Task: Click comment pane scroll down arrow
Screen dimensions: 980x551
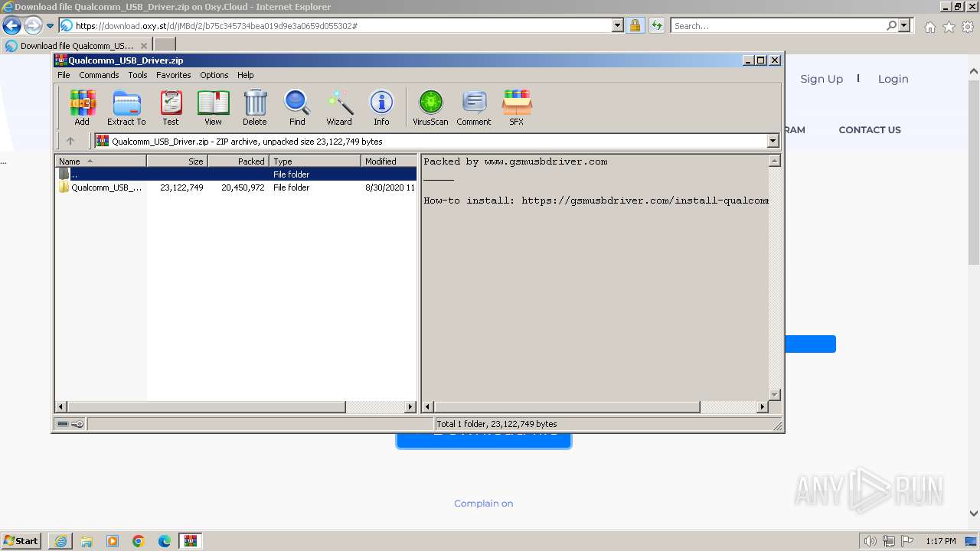Action: [774, 395]
